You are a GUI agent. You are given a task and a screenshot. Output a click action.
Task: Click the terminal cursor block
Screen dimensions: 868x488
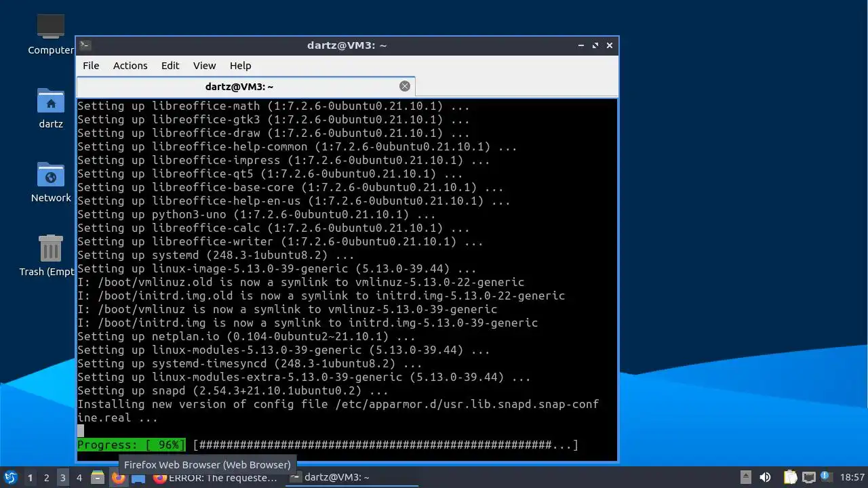tap(81, 431)
